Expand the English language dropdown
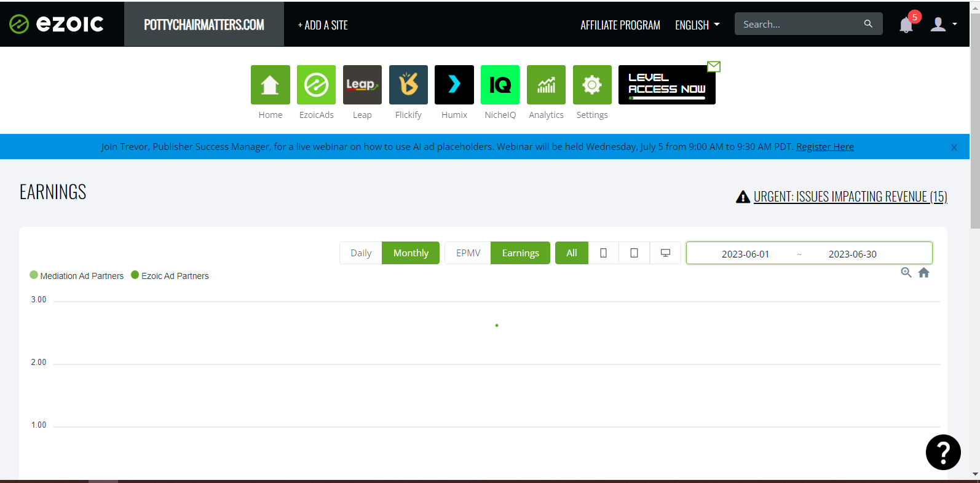 point(697,25)
